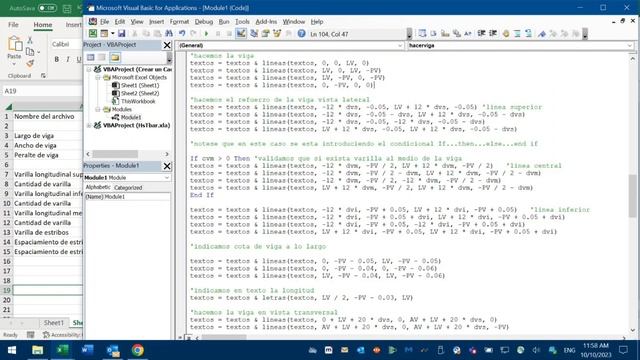Click Excel Home ribbon tab

tap(43, 25)
